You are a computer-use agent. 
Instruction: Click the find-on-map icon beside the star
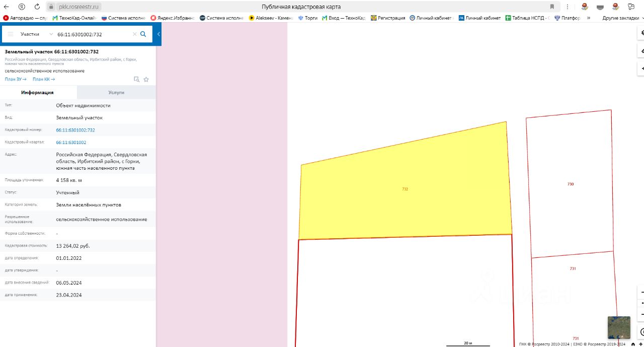(136, 79)
